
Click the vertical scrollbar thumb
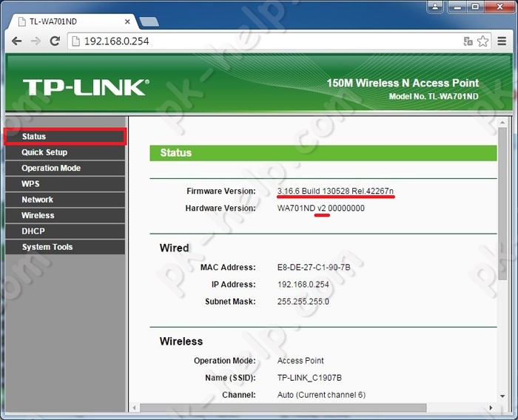[502, 204]
